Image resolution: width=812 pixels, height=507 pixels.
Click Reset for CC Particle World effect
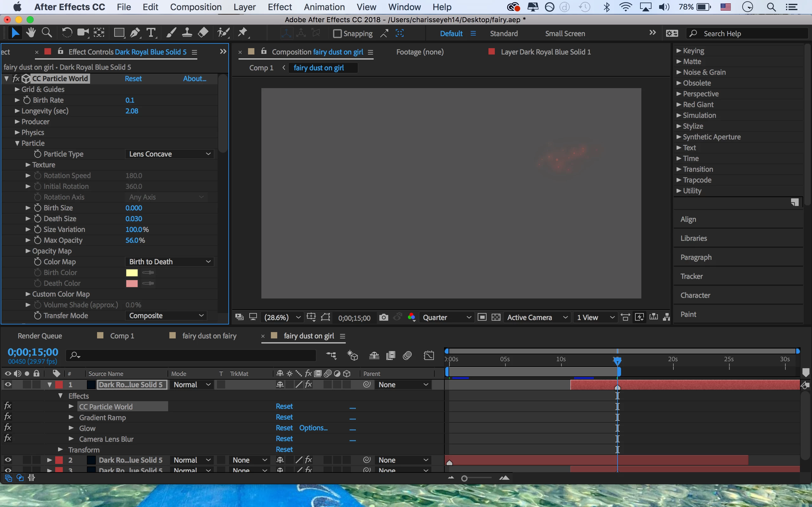click(133, 79)
